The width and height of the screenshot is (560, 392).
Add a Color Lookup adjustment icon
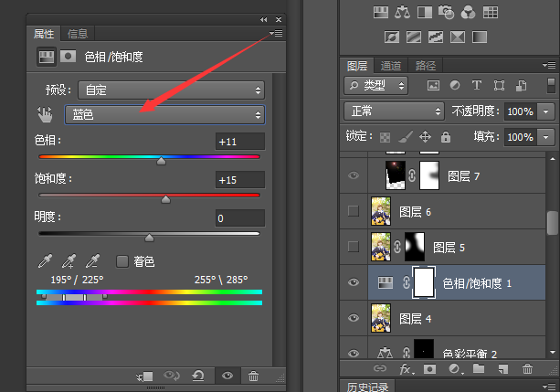pos(490,13)
